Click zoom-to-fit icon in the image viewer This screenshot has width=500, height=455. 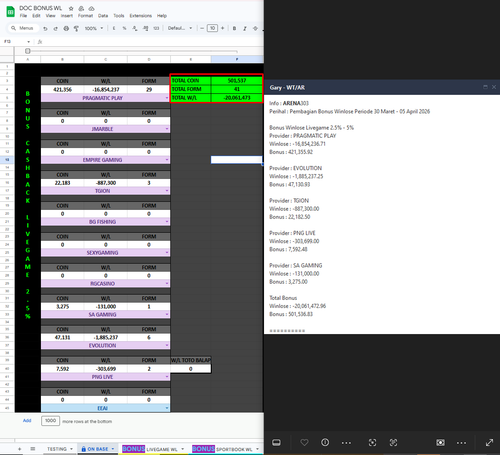pyautogui.click(x=372, y=442)
